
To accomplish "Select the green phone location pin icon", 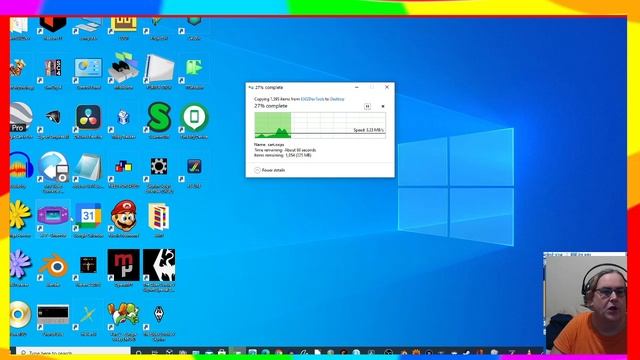I will [194, 118].
